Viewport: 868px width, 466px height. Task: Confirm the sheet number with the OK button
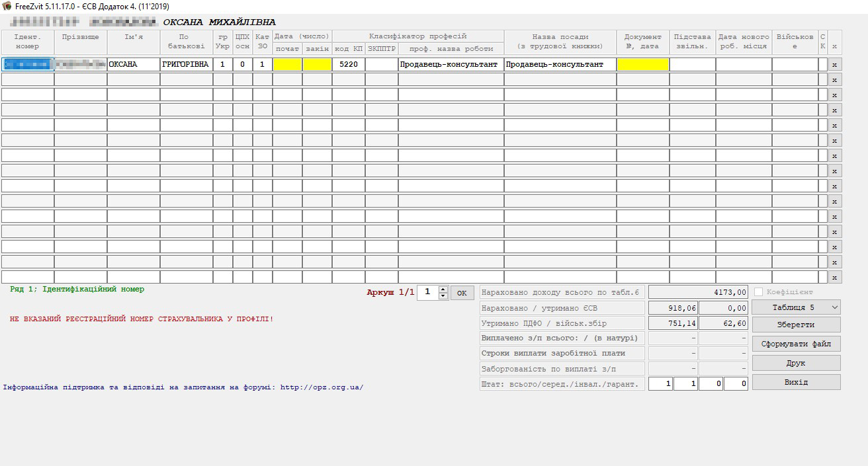pyautogui.click(x=462, y=293)
